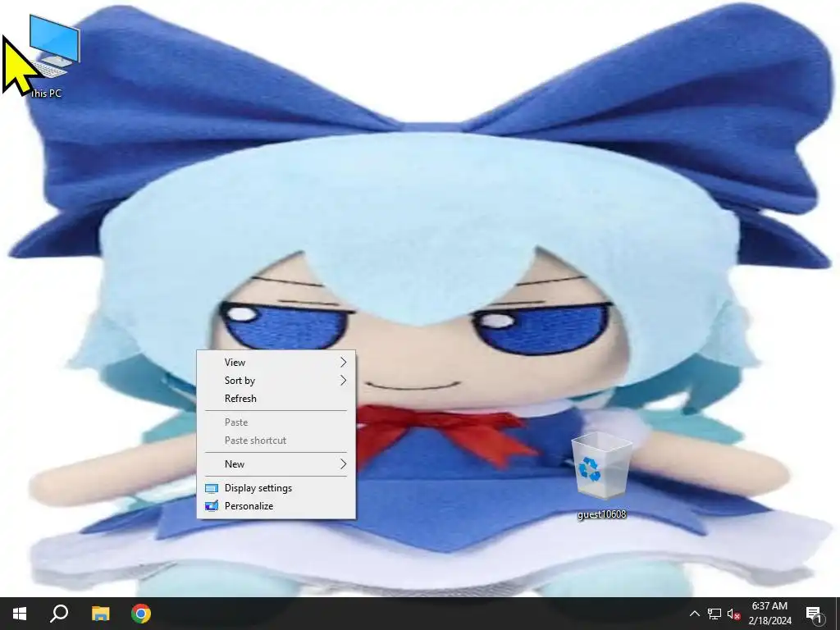Show hidden tray icons chevron
Screen dimensions: 840x630
pos(694,614)
